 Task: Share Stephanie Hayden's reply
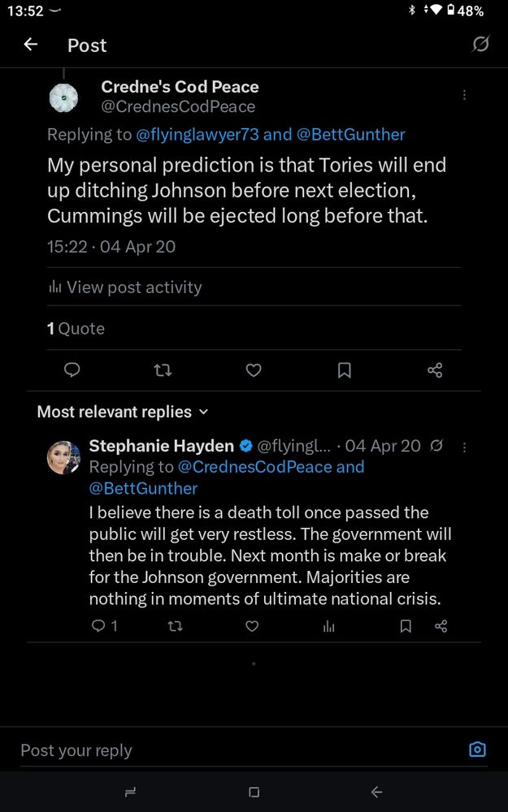441,626
